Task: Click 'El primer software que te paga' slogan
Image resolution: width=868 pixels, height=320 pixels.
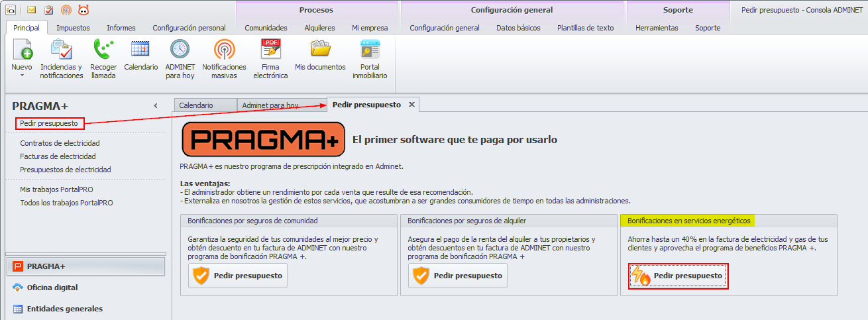Action: (455, 140)
